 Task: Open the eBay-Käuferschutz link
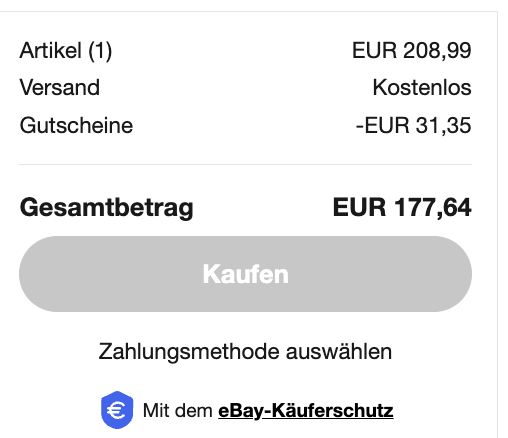point(306,410)
